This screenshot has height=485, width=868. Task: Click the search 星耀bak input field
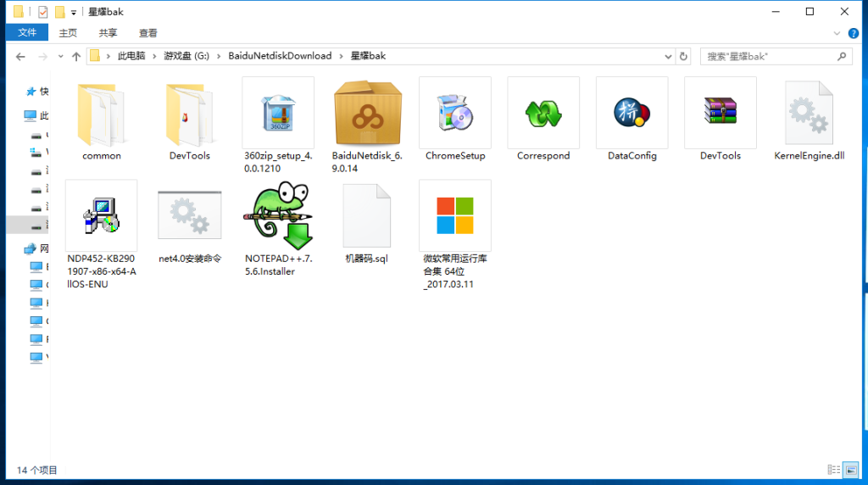[x=771, y=57]
